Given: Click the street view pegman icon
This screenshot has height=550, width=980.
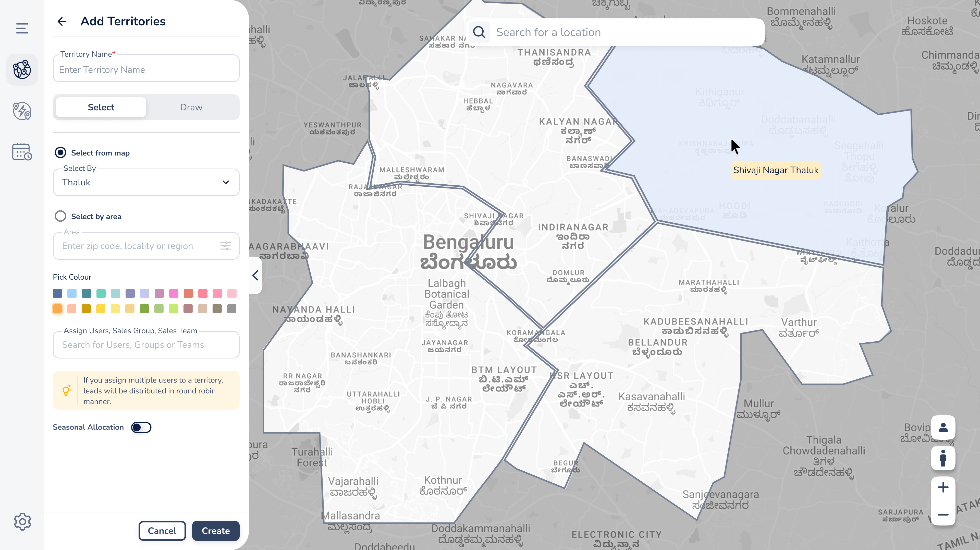Looking at the screenshot, I should (x=943, y=458).
